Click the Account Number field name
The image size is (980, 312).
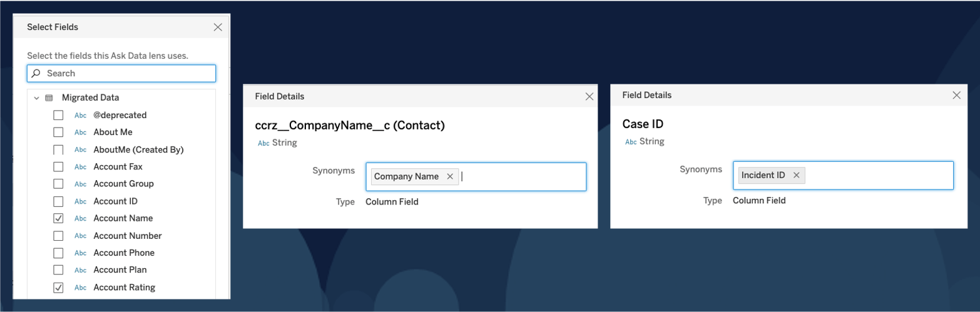point(128,236)
